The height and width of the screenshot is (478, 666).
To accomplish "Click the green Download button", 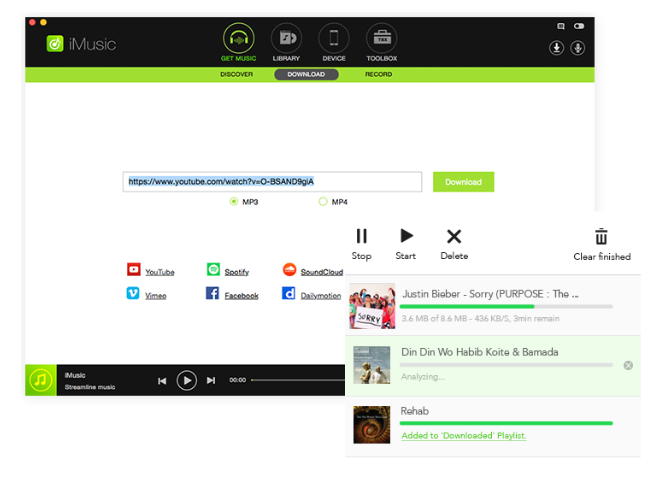I will (463, 182).
